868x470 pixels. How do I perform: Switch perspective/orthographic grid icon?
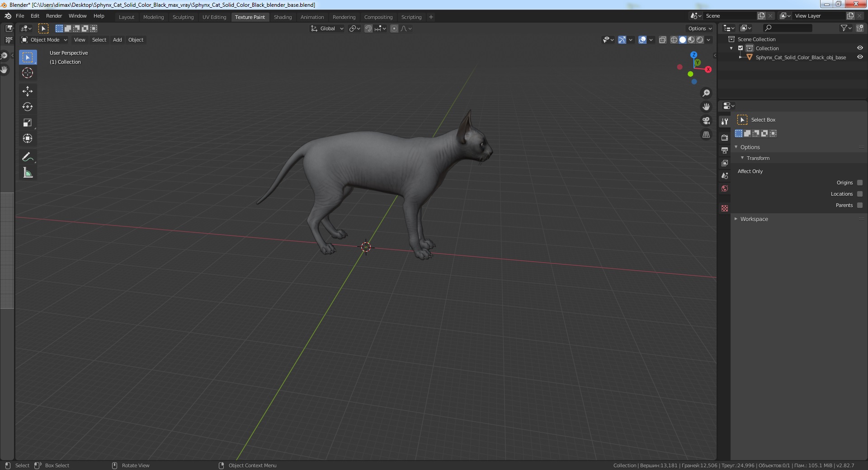[x=706, y=135]
